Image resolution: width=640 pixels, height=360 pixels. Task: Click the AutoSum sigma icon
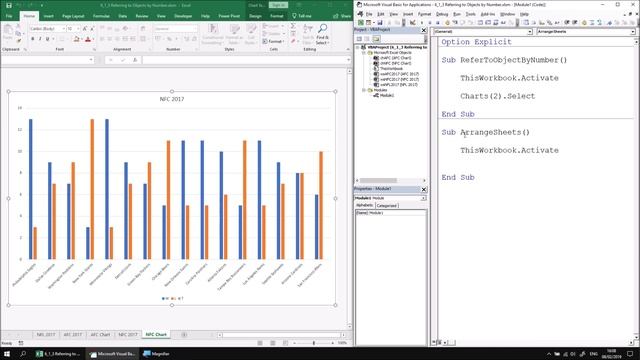[x=293, y=26]
